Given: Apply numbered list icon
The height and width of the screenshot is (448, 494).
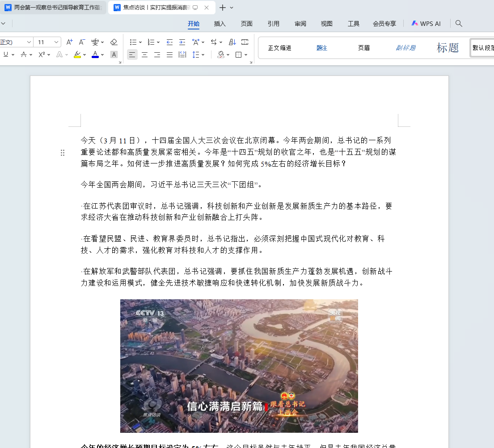Looking at the screenshot, I should [151, 42].
